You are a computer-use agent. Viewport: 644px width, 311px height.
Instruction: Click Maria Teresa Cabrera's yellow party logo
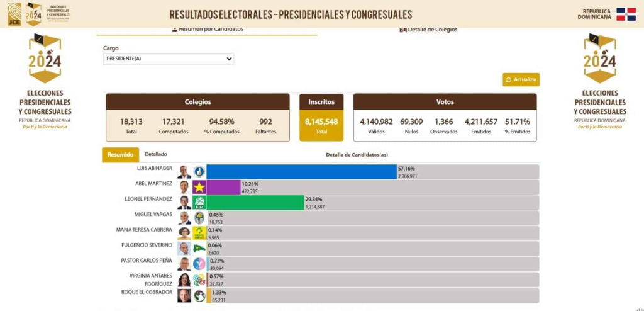point(199,234)
